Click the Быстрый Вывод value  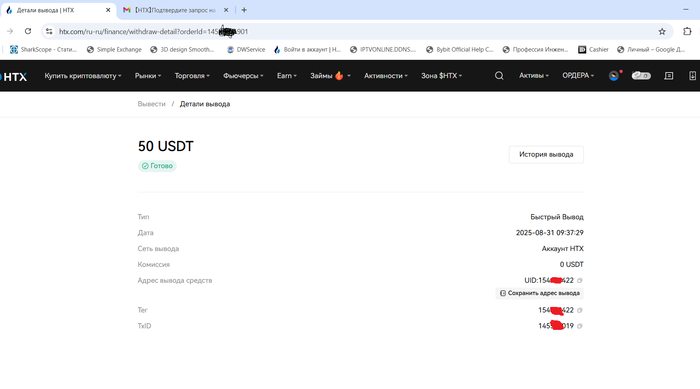557,217
